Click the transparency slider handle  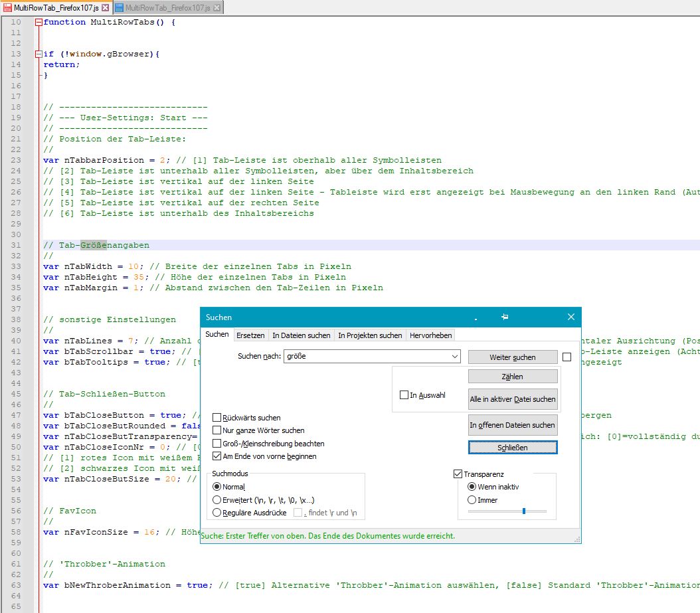(x=524, y=511)
